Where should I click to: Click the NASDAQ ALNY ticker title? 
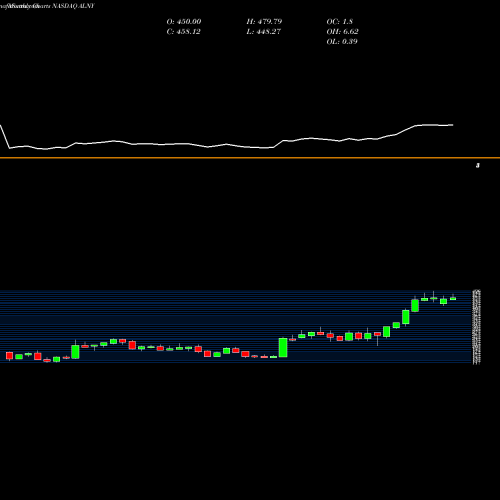click(x=74, y=6)
